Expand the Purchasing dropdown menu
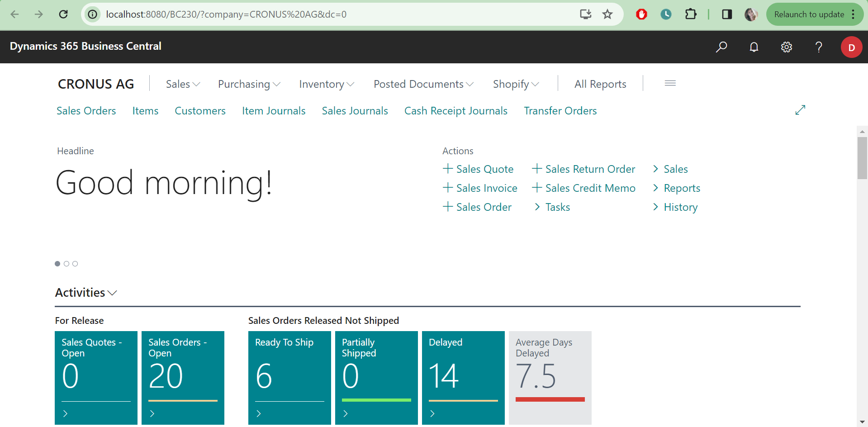 point(249,84)
